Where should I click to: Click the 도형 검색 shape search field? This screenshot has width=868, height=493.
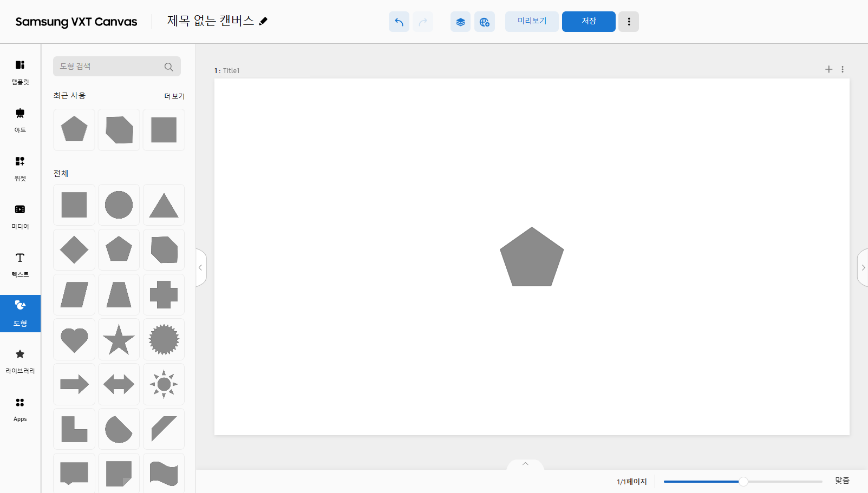pos(117,67)
